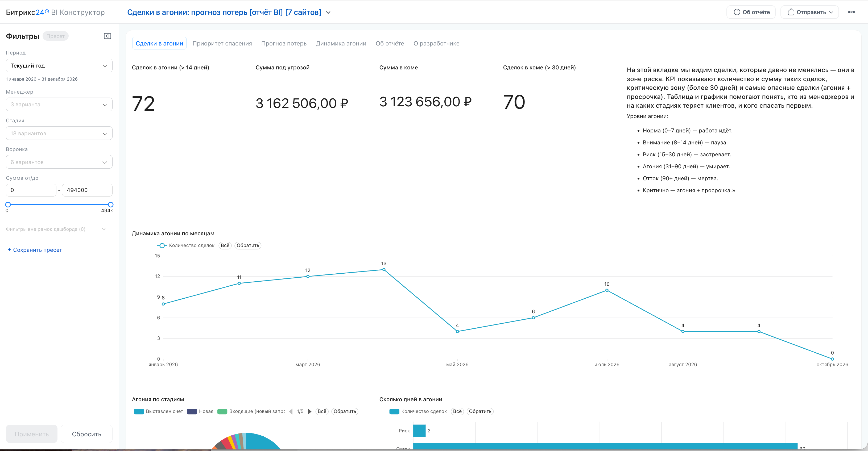Viewport: 868px width, 451px height.
Task: Open the Стадия dropdown with 18 вариантов
Action: [x=59, y=133]
